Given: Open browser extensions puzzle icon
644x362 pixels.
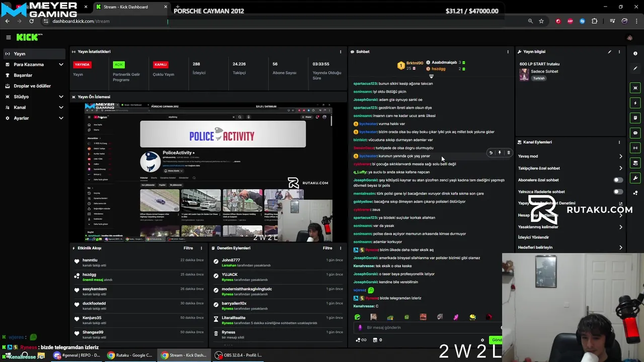Looking at the screenshot, I should (595, 21).
